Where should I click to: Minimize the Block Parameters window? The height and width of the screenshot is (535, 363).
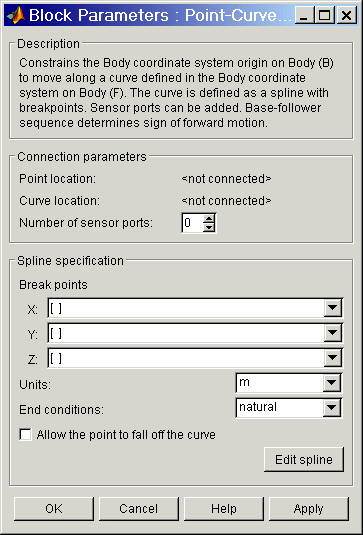[305, 15]
